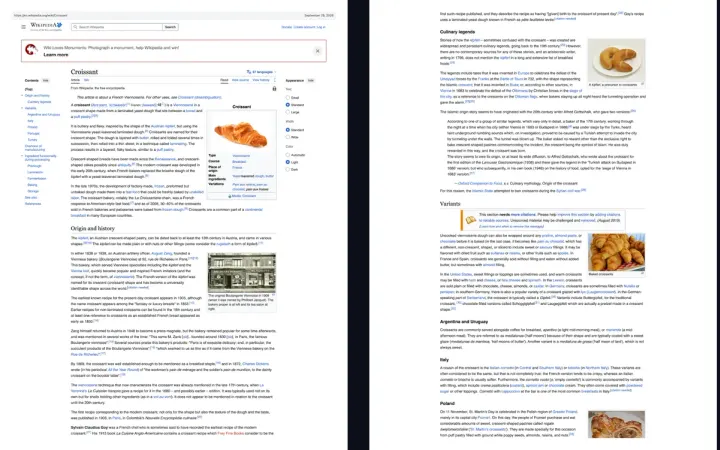Open France link in infobox origin row
Screen dimensions: 720x450
tap(237, 168)
